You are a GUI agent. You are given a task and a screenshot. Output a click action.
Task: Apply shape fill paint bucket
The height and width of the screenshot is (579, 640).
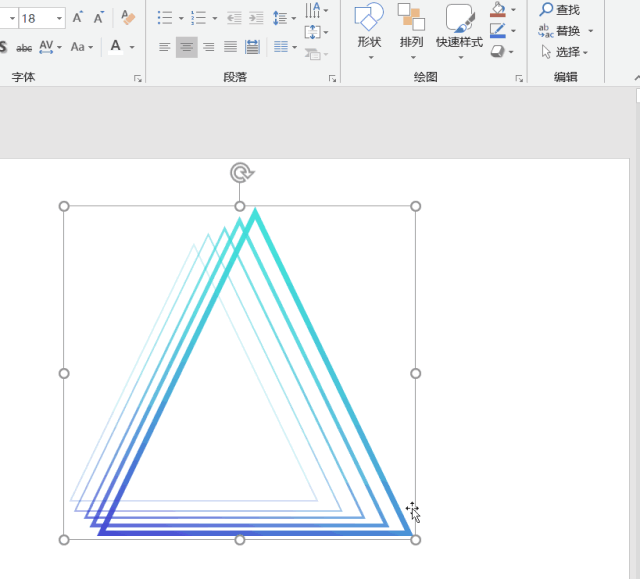point(498,10)
